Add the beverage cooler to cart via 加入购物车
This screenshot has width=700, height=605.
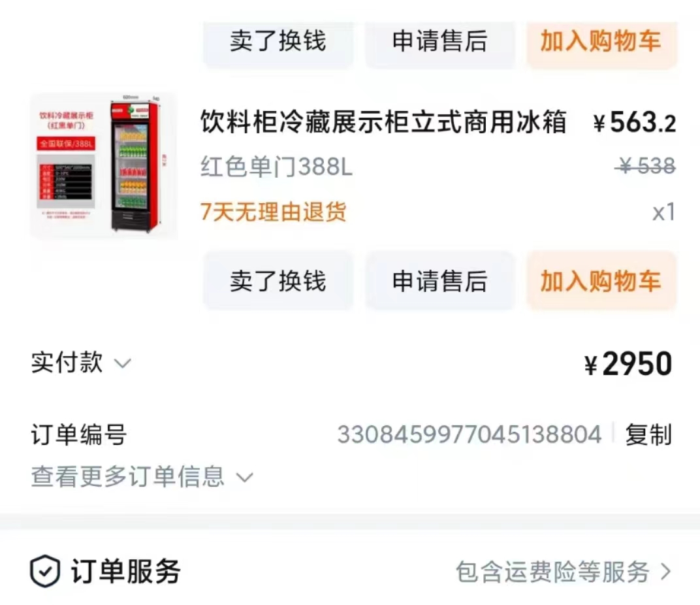601,281
